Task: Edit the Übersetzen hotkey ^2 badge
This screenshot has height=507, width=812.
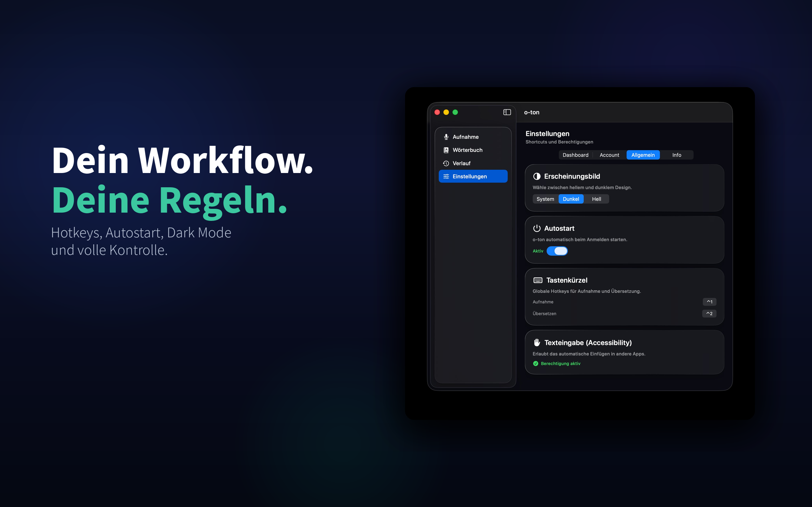Action: point(709,313)
